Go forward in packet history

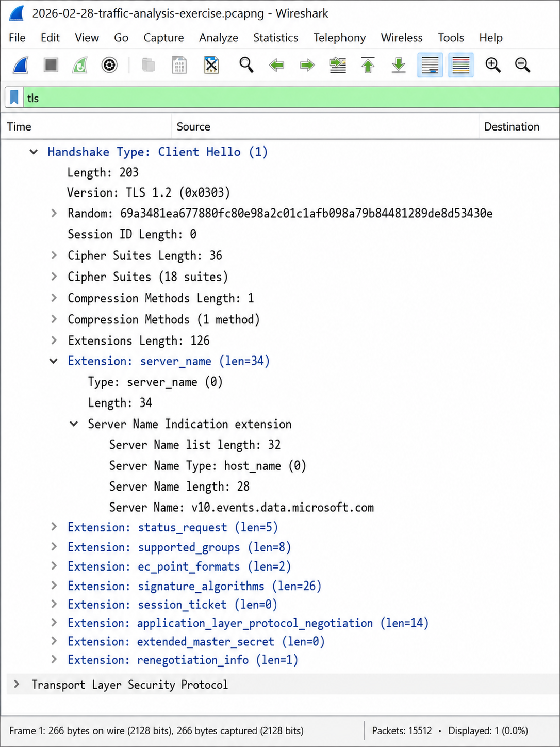coord(307,66)
